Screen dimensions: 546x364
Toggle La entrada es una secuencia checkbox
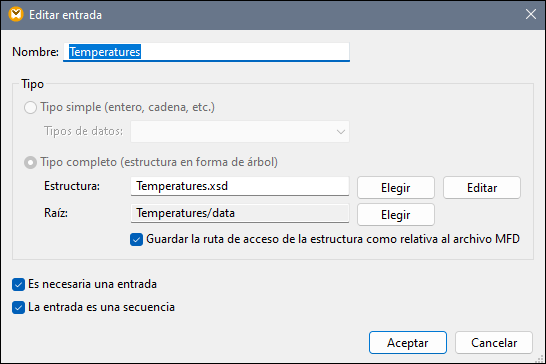[18, 307]
